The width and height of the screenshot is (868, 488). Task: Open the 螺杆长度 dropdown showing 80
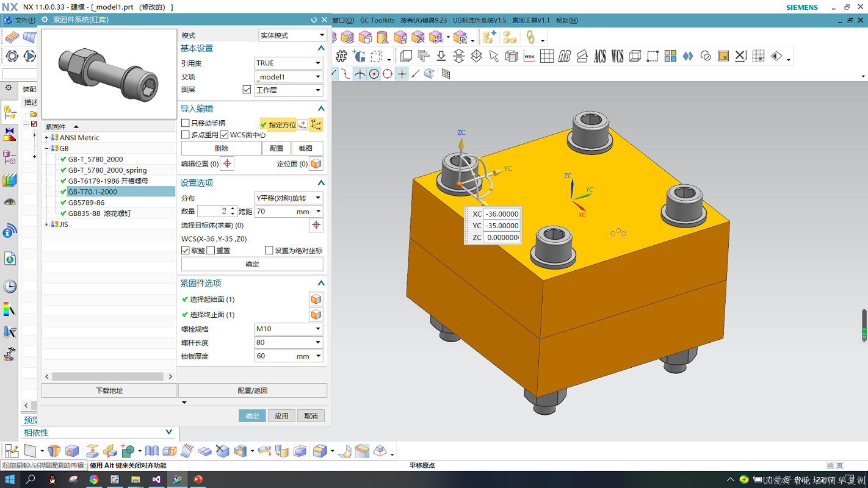tap(289, 342)
